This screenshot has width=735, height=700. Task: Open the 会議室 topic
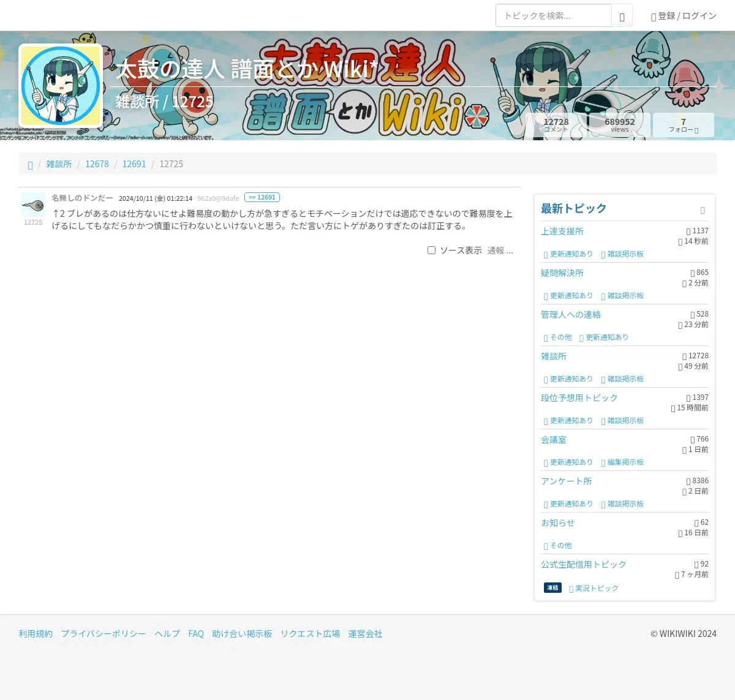click(x=554, y=440)
